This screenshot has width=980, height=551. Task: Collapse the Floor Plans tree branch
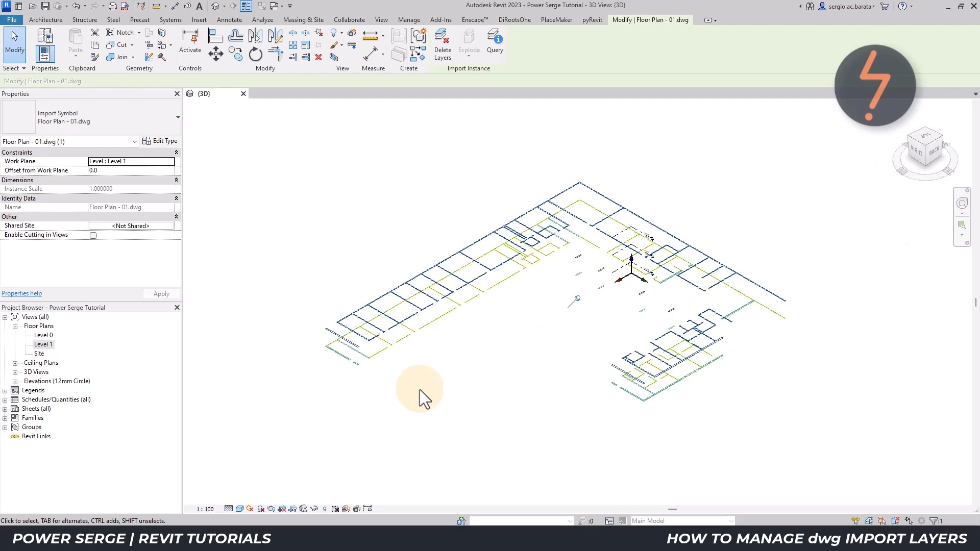15,326
